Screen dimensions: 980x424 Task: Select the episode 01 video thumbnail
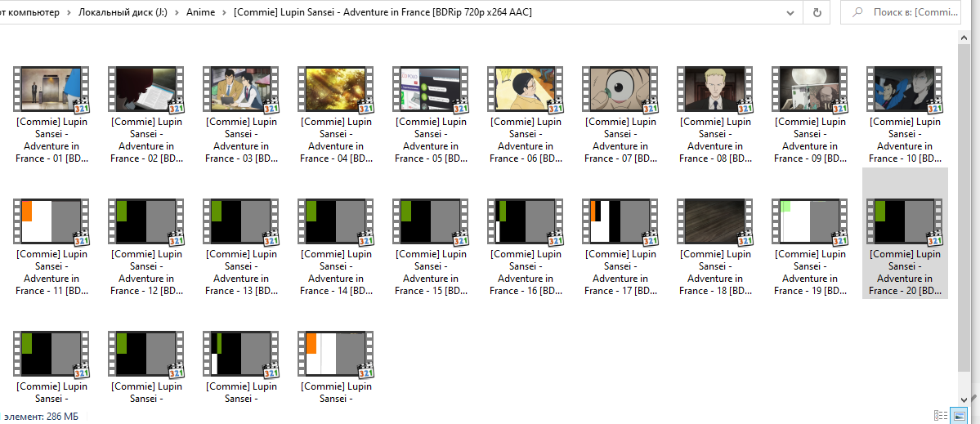tap(51, 89)
